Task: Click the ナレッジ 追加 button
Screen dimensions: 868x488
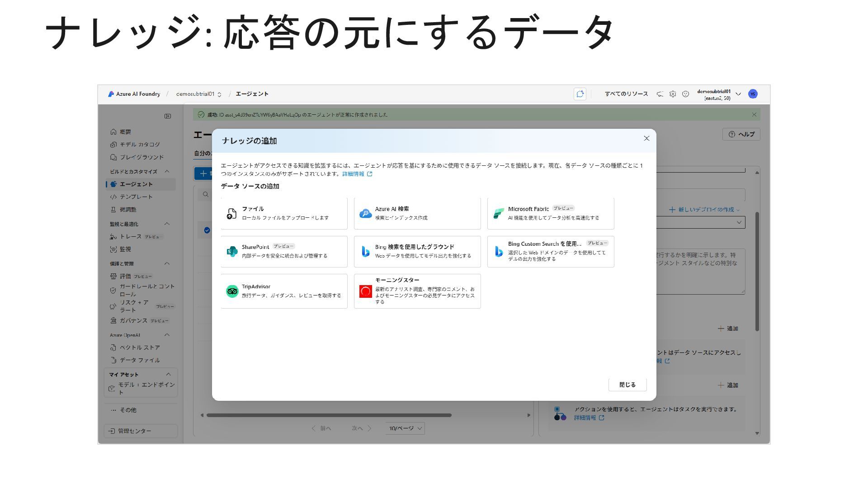Action: (x=728, y=328)
